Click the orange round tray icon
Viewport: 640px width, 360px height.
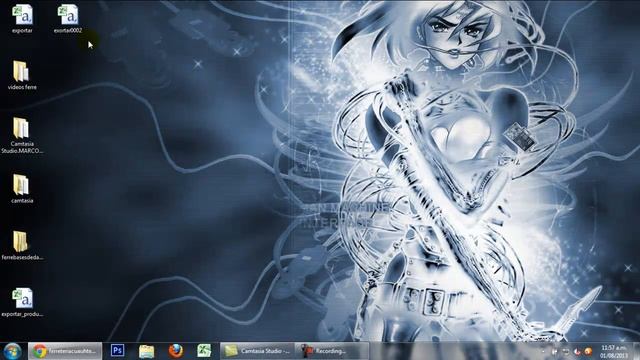[x=588, y=351]
